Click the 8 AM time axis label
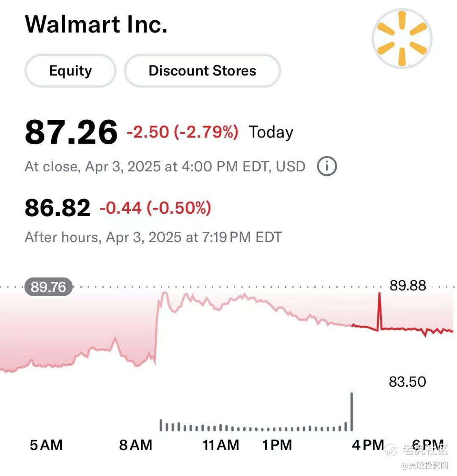This screenshot has width=457, height=476. (x=135, y=446)
